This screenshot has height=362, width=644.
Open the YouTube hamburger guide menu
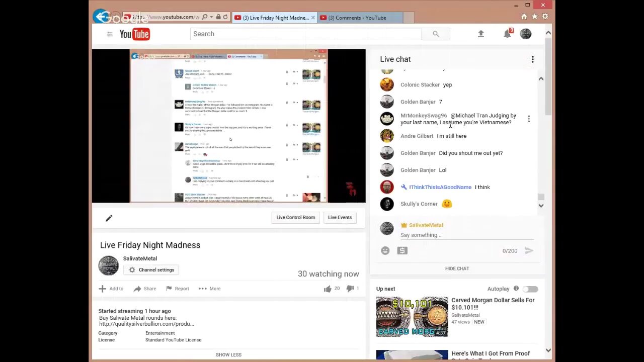point(110,34)
